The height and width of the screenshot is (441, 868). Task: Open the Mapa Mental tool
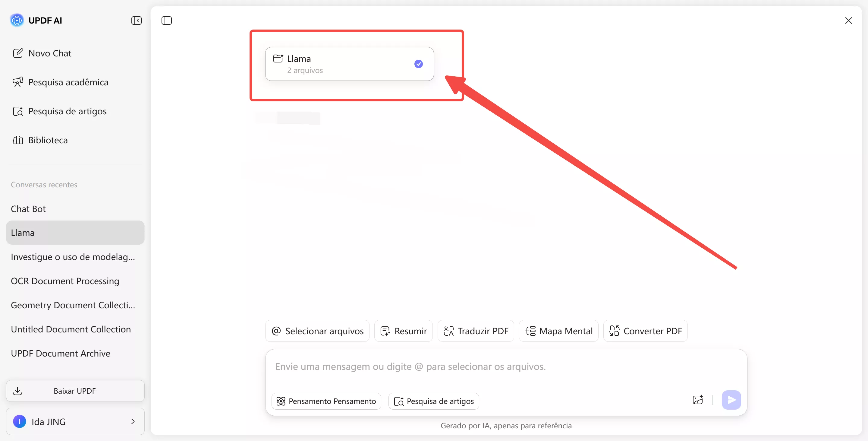tap(558, 331)
